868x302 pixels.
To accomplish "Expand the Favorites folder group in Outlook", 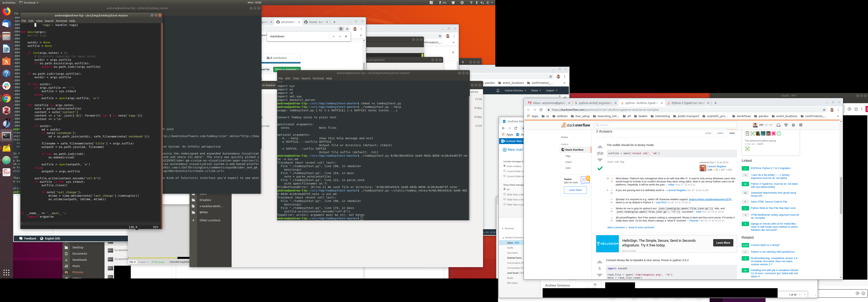I will [503, 229].
